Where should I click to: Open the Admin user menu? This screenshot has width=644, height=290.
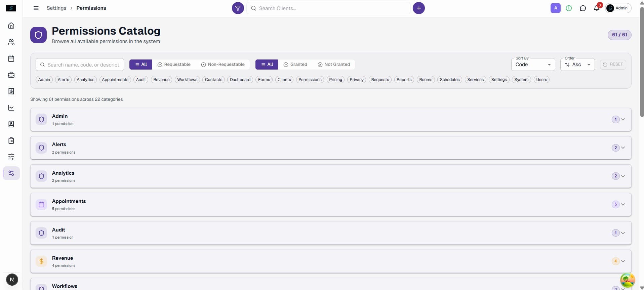coord(618,8)
